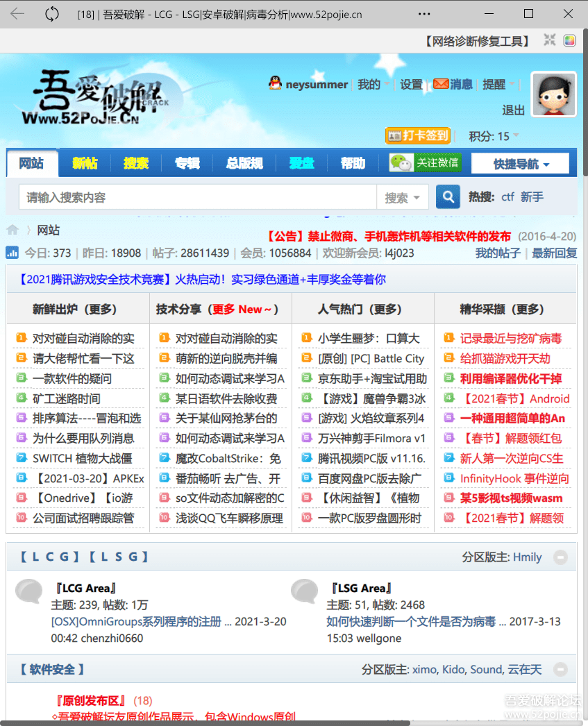Click the bar-chart statistics icon
This screenshot has height=726, width=588.
click(x=12, y=253)
